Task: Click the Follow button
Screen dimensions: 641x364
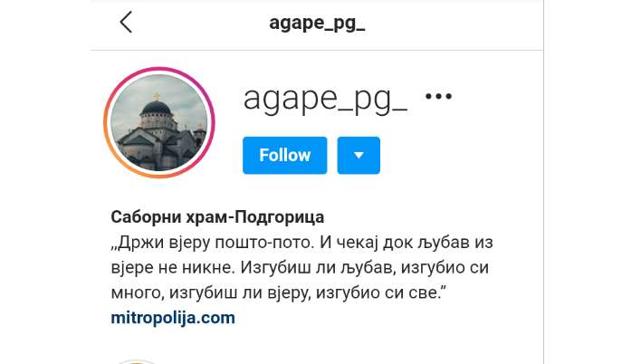Action: tap(284, 156)
